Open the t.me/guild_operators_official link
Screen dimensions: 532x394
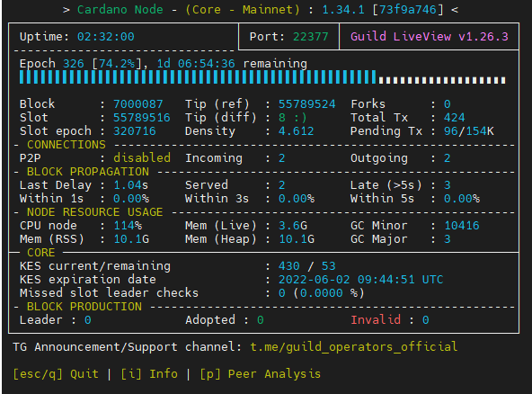(354, 347)
